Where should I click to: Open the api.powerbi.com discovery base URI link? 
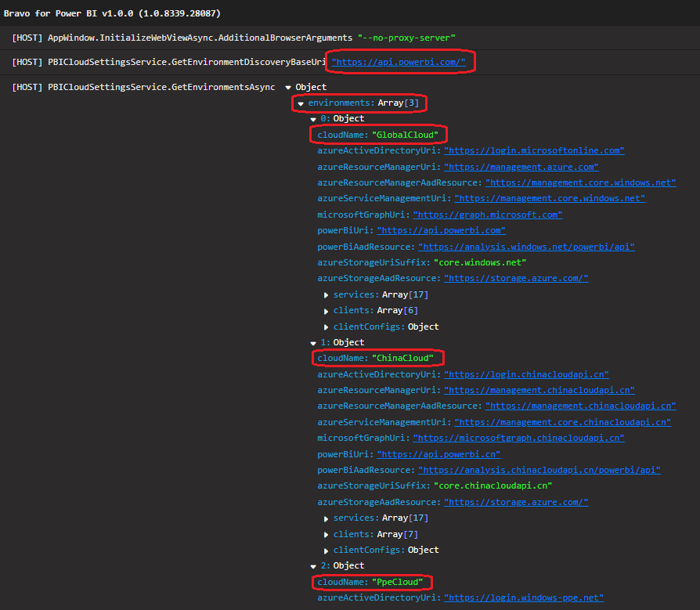click(400, 61)
